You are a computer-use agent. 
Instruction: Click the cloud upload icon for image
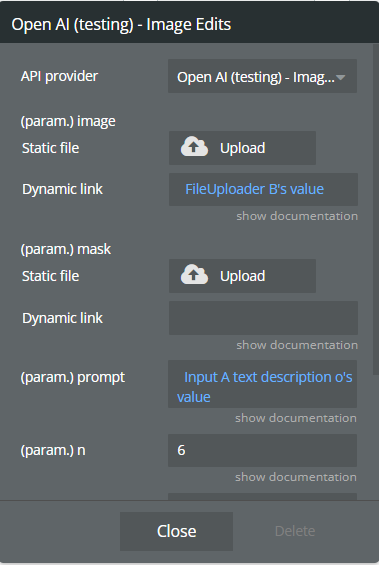tap(194, 147)
